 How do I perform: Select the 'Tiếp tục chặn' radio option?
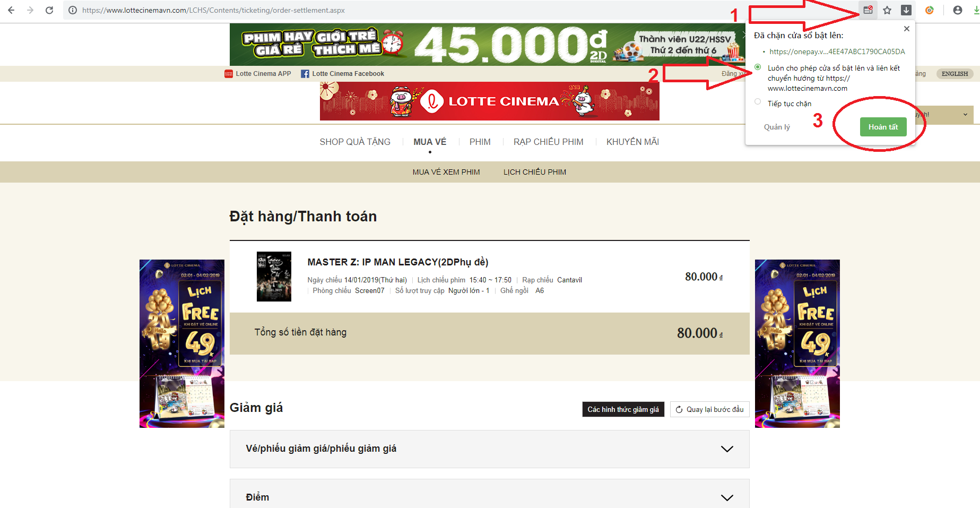[x=758, y=102]
